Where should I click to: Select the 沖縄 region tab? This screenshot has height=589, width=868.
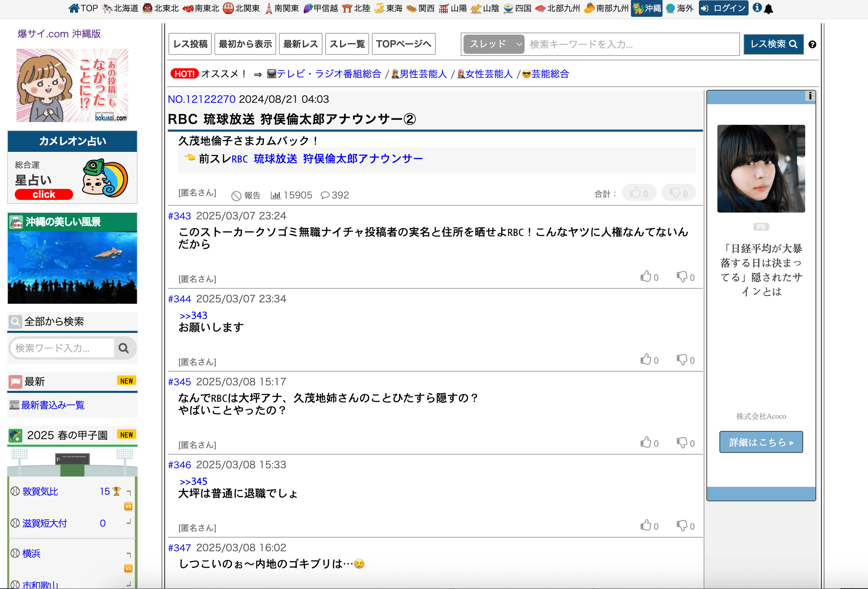(646, 8)
